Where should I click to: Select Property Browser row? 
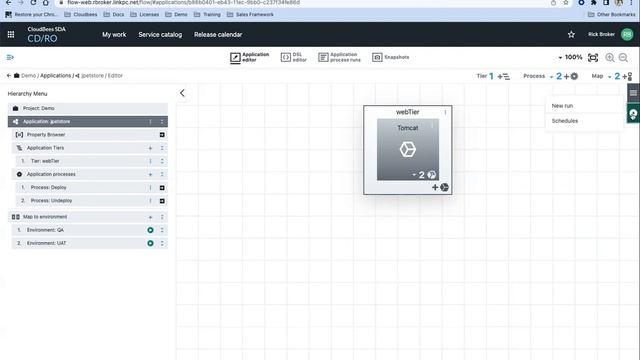90,135
